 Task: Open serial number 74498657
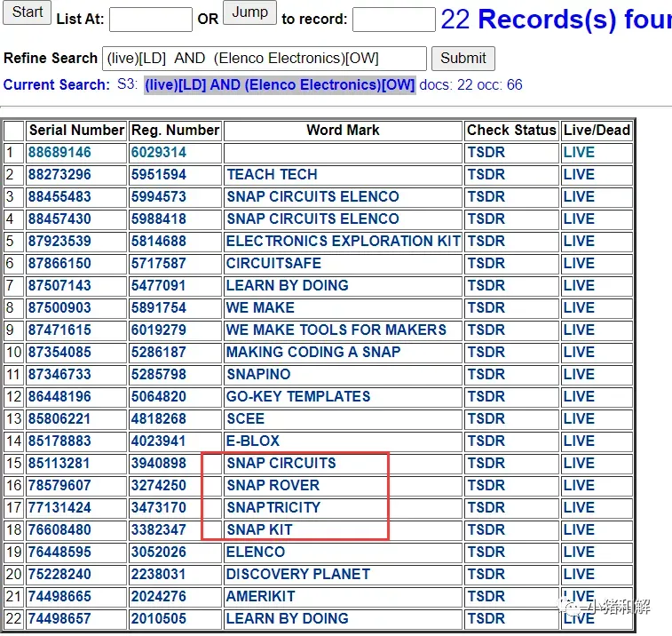[59, 619]
